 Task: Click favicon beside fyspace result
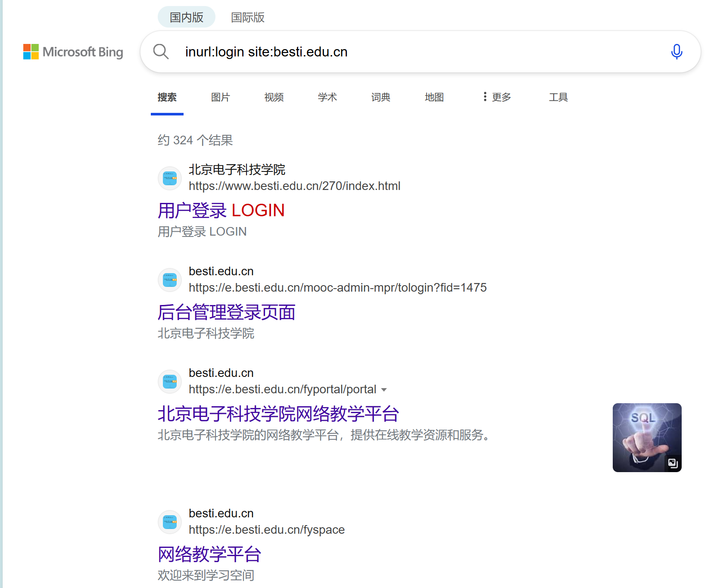pos(170,522)
